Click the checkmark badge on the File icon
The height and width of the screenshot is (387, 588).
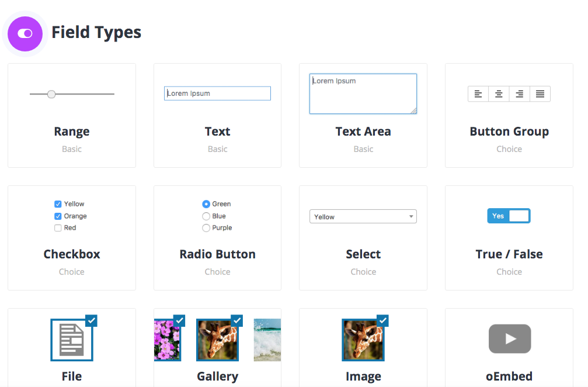[92, 320]
